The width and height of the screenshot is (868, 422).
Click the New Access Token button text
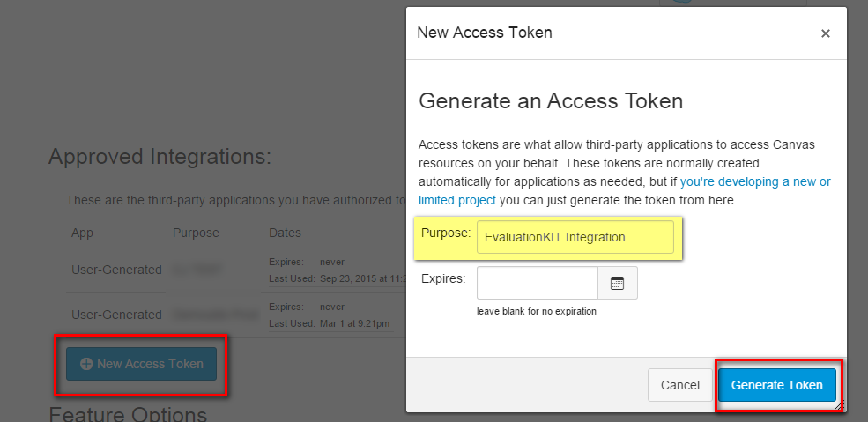[x=150, y=364]
